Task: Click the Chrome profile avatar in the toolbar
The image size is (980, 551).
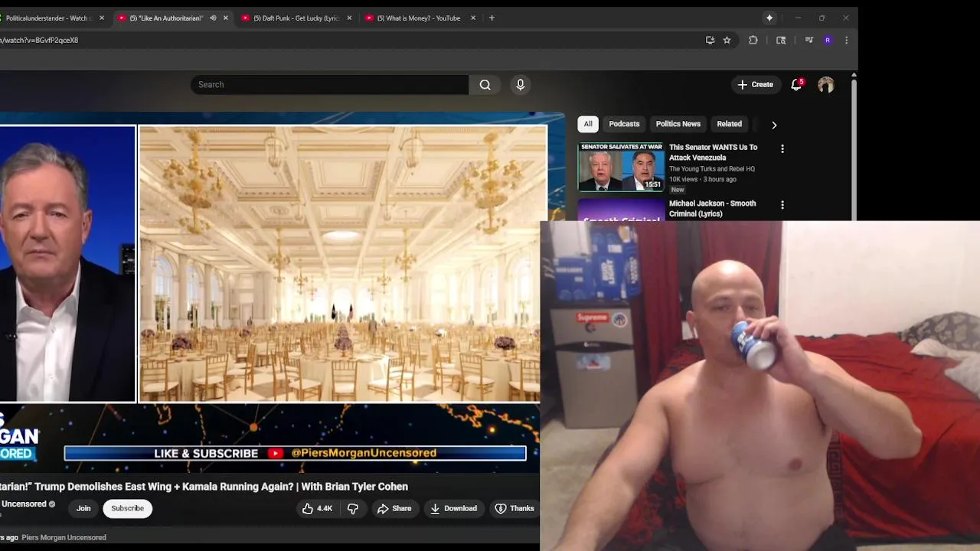Action: click(x=828, y=41)
